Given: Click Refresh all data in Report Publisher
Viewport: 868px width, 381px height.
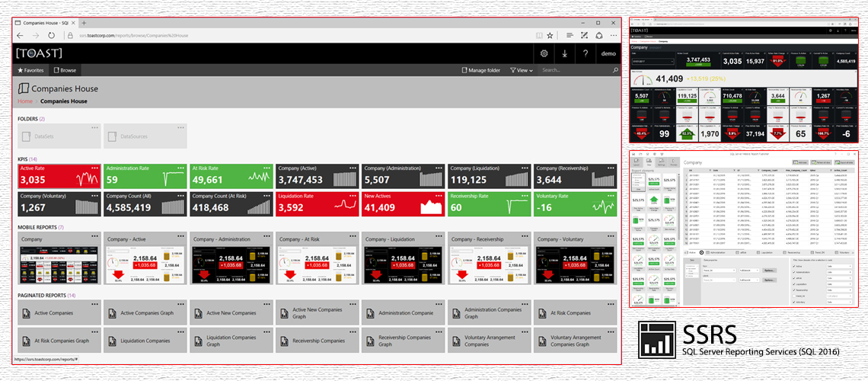Looking at the screenshot, I should 822,162.
